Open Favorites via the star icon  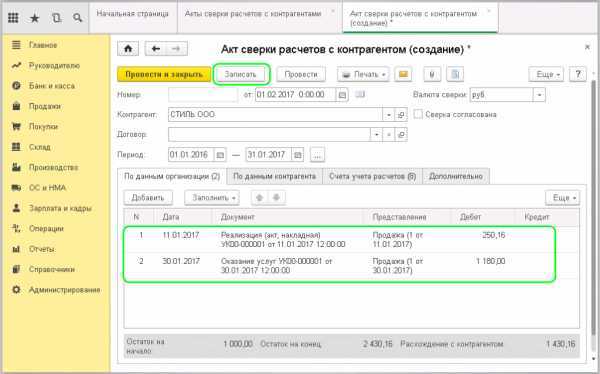click(x=35, y=18)
